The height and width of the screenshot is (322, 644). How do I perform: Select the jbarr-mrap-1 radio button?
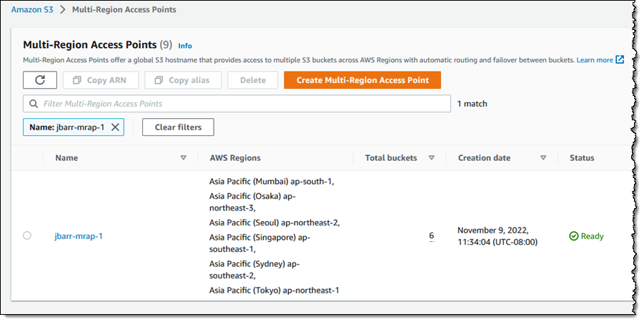point(27,235)
